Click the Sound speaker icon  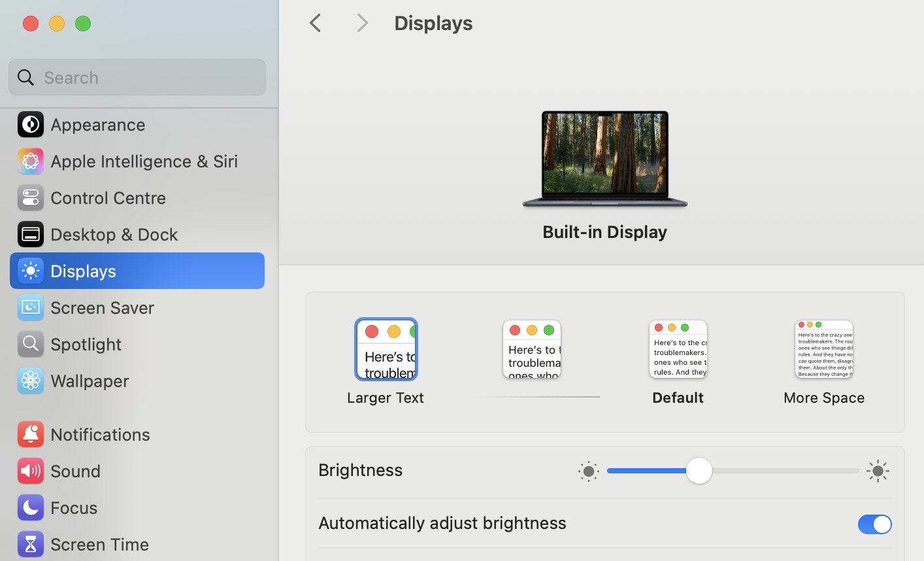pyautogui.click(x=31, y=471)
